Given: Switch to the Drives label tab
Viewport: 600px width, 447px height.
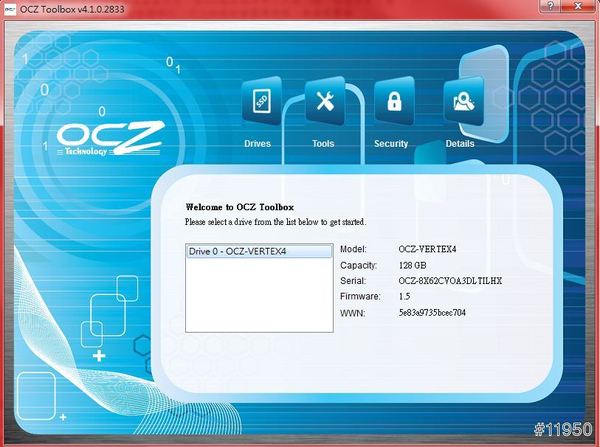Looking at the screenshot, I should 258,144.
